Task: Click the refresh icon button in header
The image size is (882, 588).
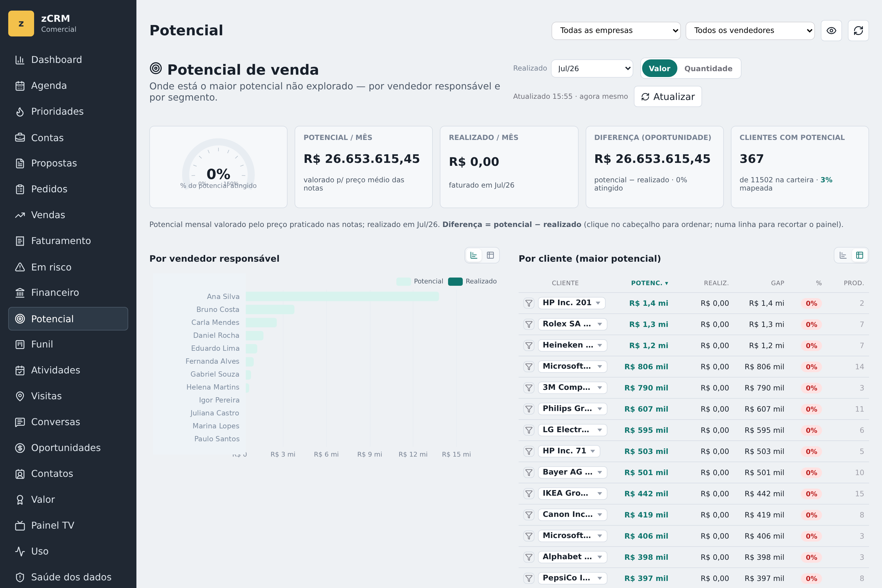Action: (x=858, y=30)
